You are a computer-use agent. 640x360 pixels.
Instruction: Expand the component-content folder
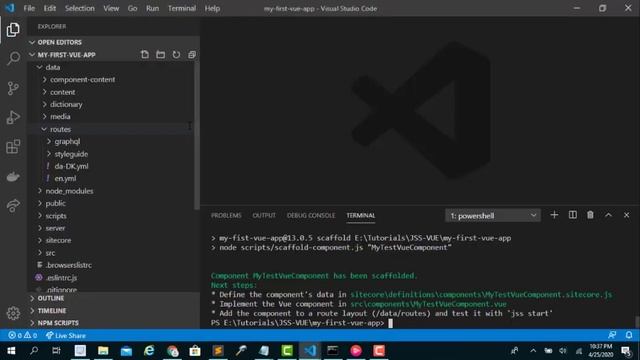coord(111,80)
